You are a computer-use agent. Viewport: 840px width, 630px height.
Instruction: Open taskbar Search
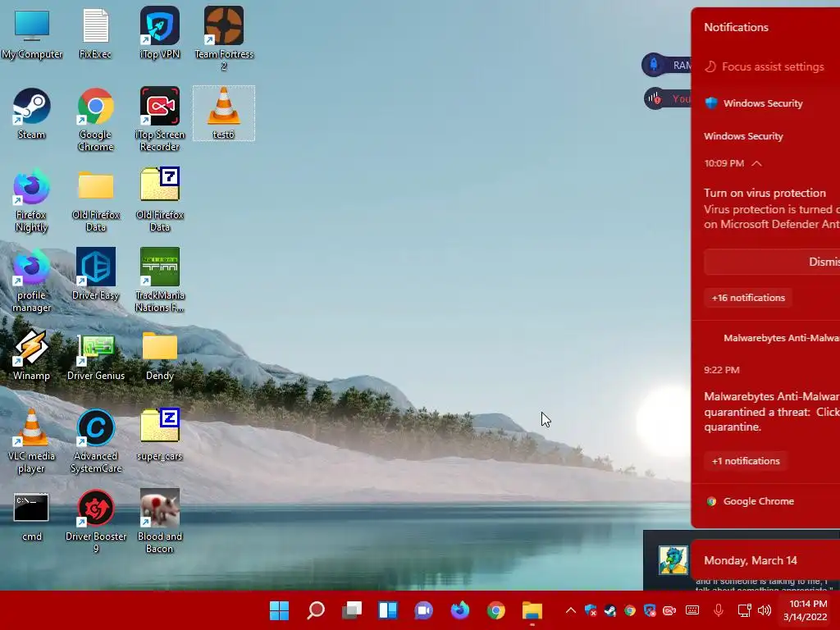click(x=316, y=610)
